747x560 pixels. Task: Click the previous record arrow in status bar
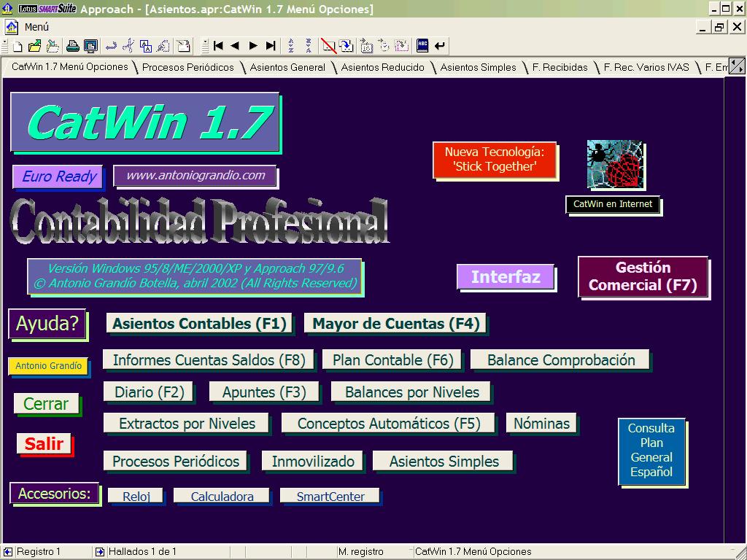coord(7,552)
